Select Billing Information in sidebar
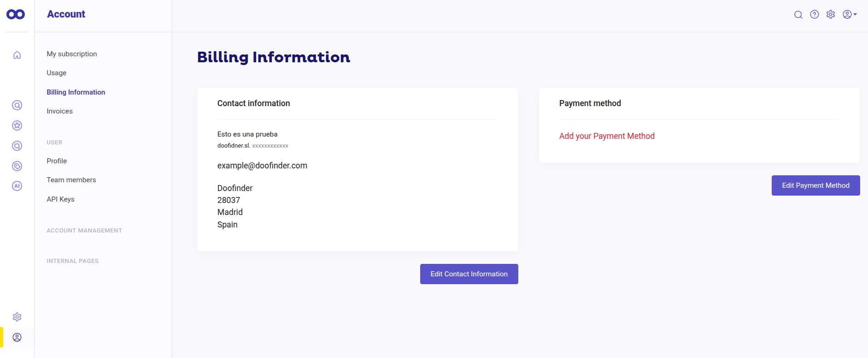Image resolution: width=868 pixels, height=358 pixels. pyautogui.click(x=76, y=92)
